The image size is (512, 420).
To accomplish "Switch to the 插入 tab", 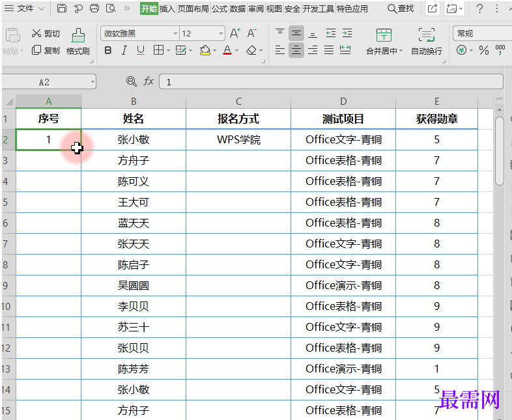I will [167, 9].
